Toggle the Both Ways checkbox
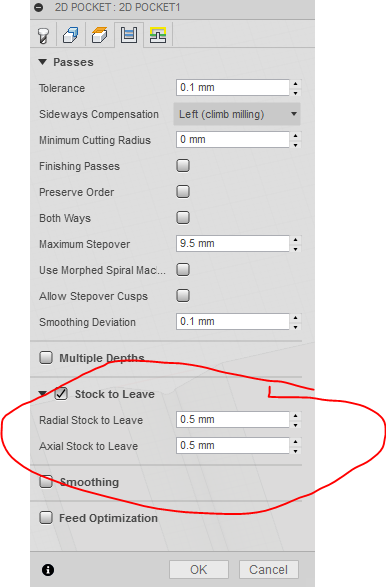386x587 pixels. coord(183,218)
